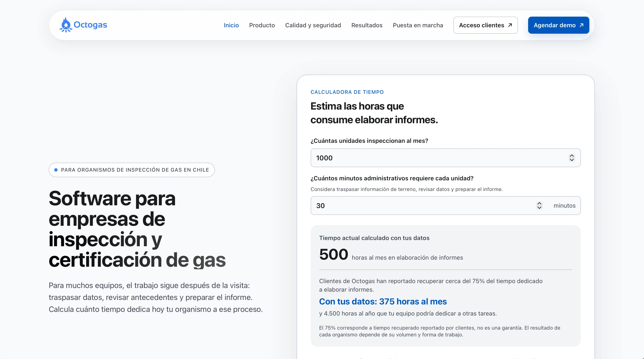Click the Octogas droplet logo icon

click(66, 25)
